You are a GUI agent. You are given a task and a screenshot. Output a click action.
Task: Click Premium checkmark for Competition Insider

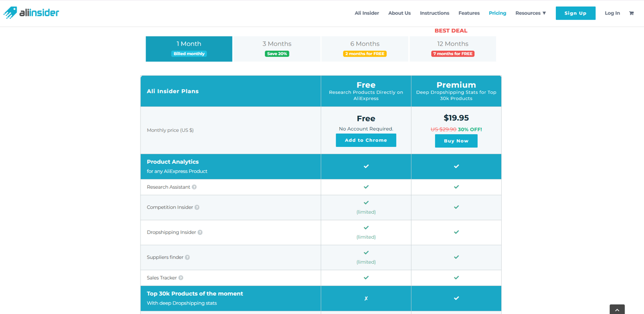coord(456,207)
